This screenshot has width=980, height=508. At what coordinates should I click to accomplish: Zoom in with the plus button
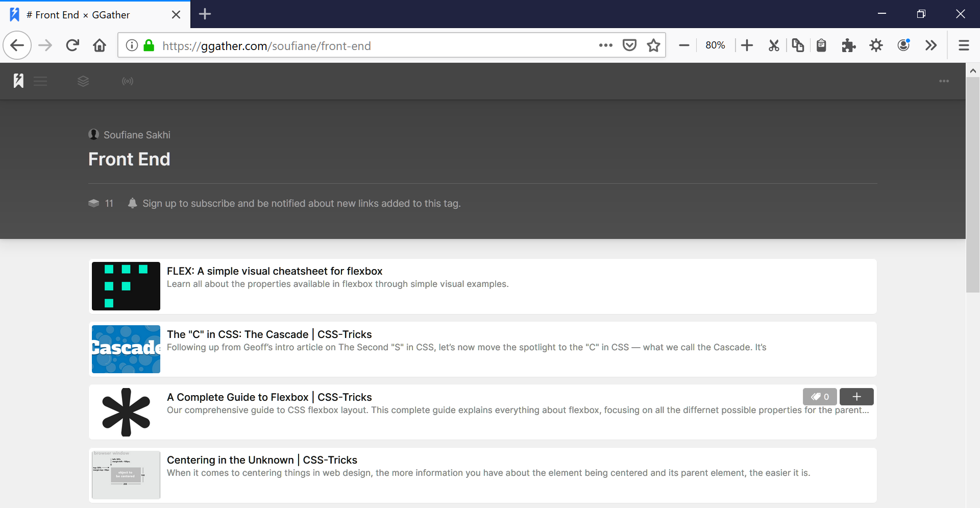747,45
